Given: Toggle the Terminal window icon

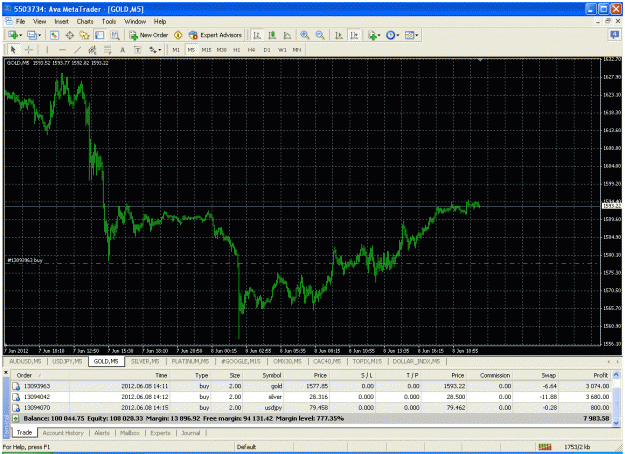Looking at the screenshot, I should click(x=100, y=35).
